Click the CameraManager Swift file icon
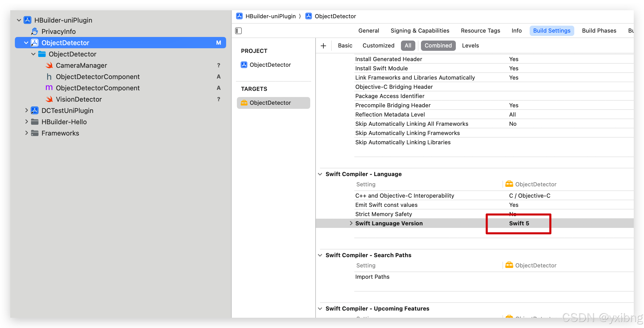The height and width of the screenshot is (328, 644). coord(49,65)
